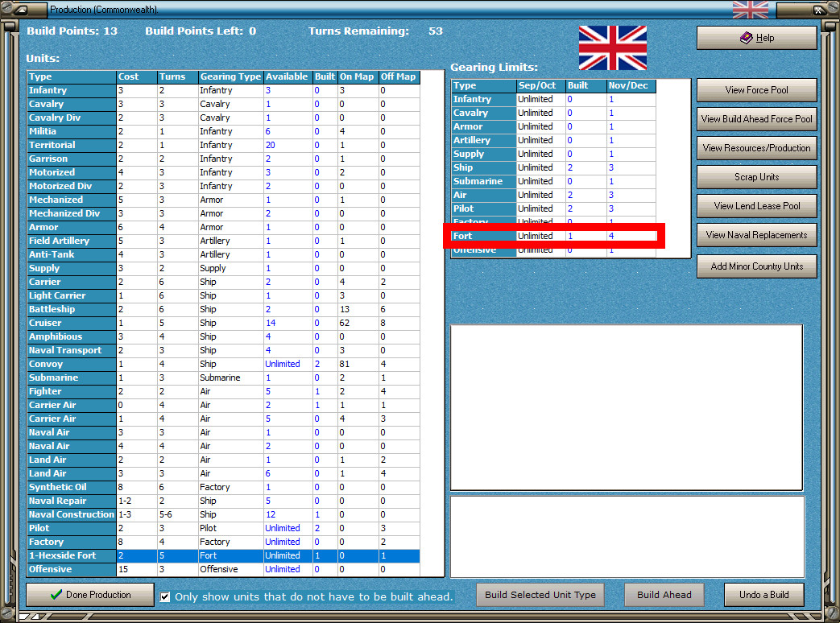This screenshot has width=840, height=623.
Task: Select the Cruiser unit row
Action: point(223,323)
